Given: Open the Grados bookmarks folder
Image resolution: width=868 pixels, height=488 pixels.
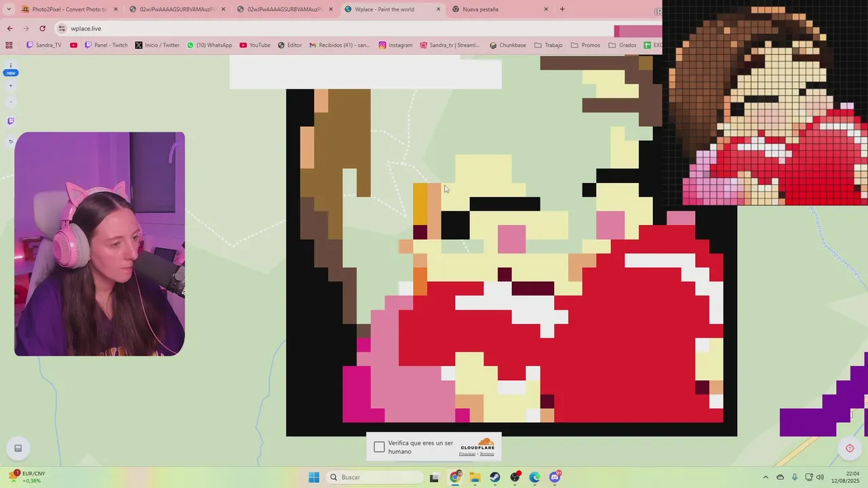Looking at the screenshot, I should click(622, 45).
